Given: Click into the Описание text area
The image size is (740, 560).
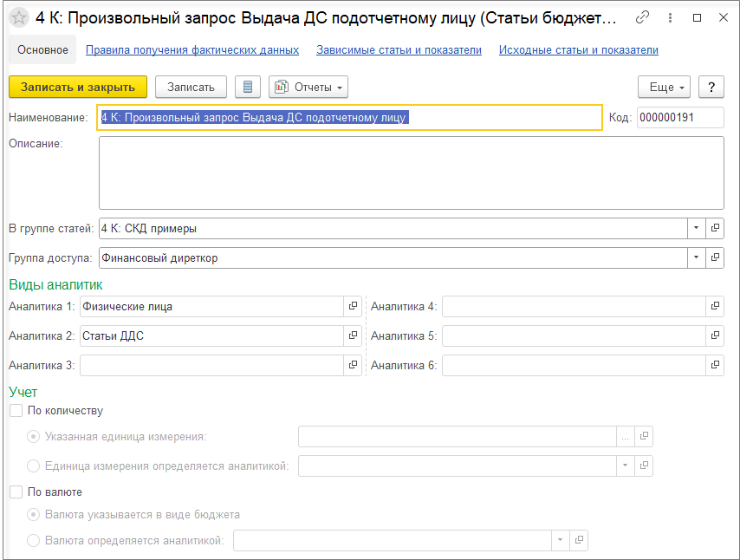Looking at the screenshot, I should (x=411, y=173).
